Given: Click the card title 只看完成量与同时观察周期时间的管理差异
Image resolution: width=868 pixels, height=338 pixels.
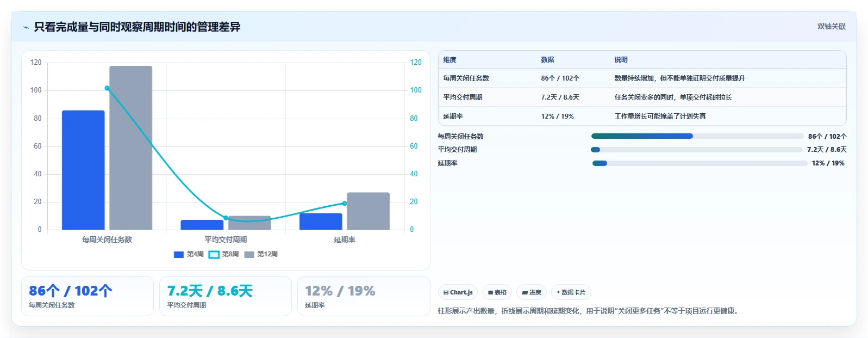Looking at the screenshot, I should tap(137, 27).
